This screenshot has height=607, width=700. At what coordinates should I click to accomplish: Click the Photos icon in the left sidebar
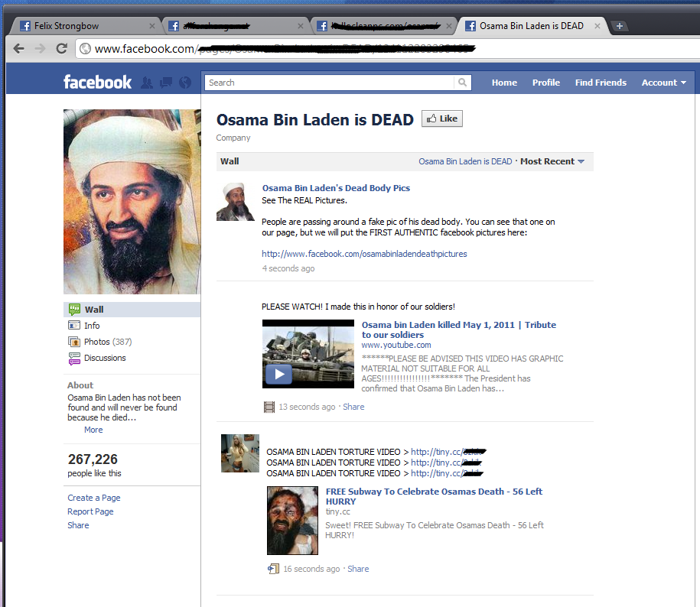(74, 342)
